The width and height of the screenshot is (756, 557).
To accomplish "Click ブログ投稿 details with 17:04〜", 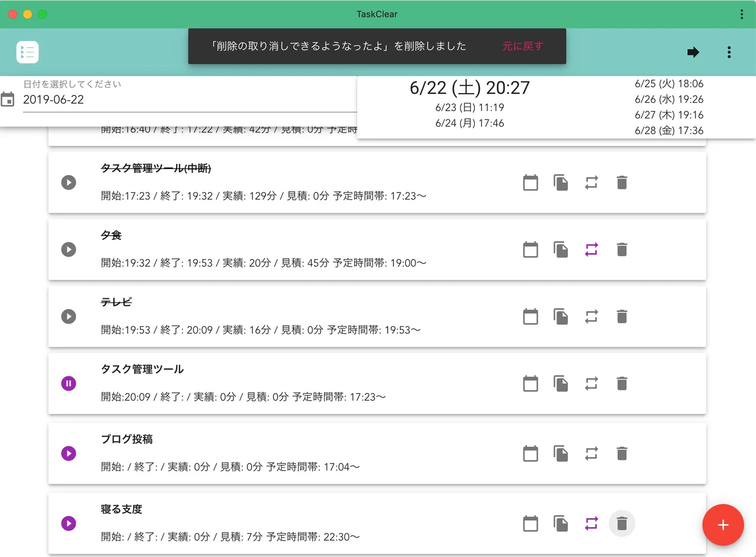I will [231, 467].
